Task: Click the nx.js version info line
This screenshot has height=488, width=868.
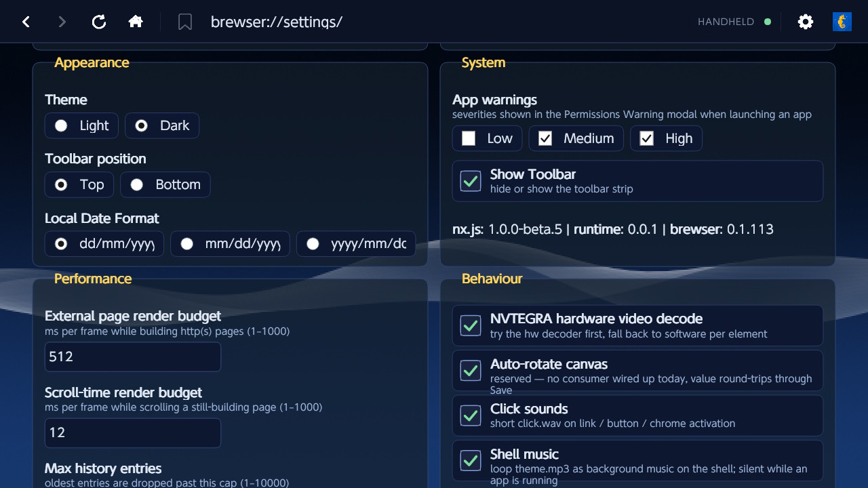Action: (x=613, y=229)
